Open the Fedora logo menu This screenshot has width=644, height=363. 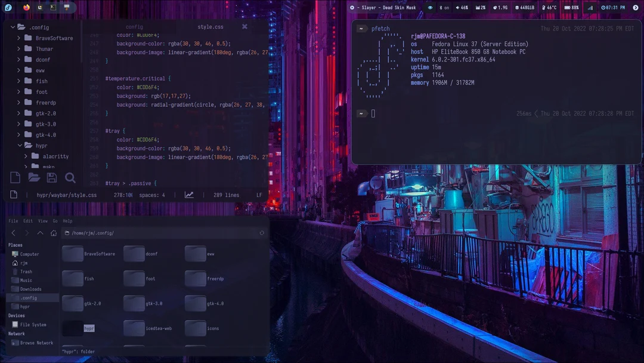[8, 7]
